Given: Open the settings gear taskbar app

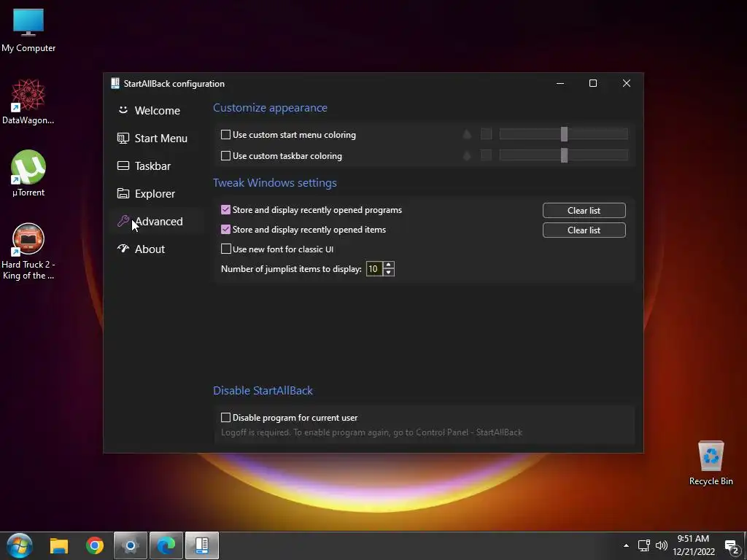Looking at the screenshot, I should [131, 545].
